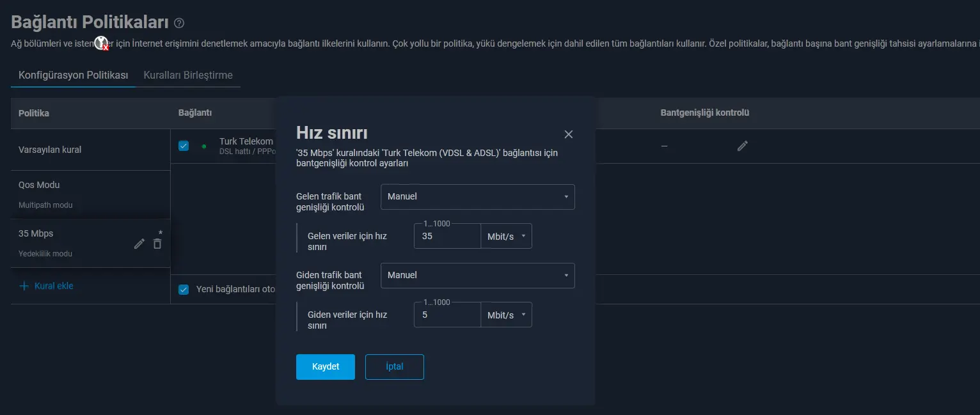The width and height of the screenshot is (980, 415).
Task: Click the Turk Telekom connection name
Action: coord(246,141)
